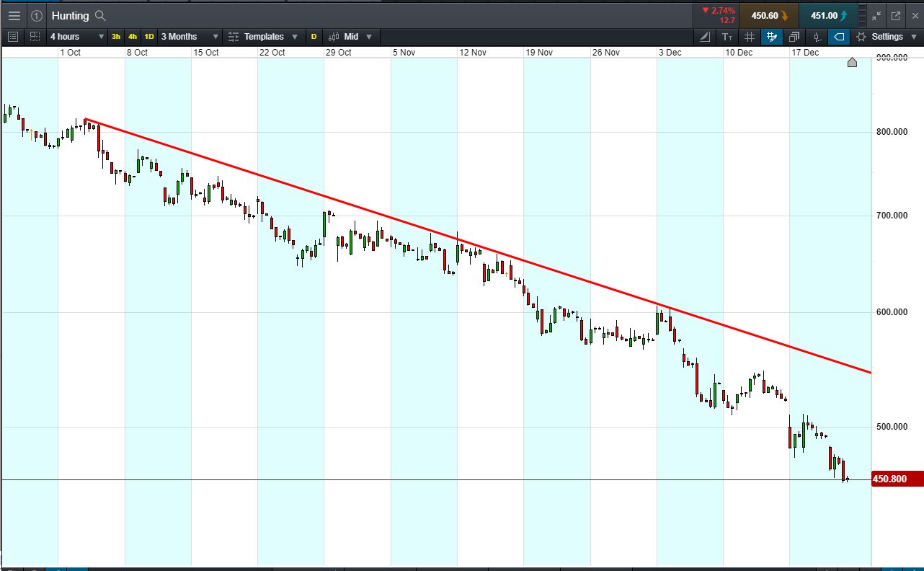Viewport: 924px width, 571px height.
Task: Click the 800.000 price axis label
Action: coord(892,131)
